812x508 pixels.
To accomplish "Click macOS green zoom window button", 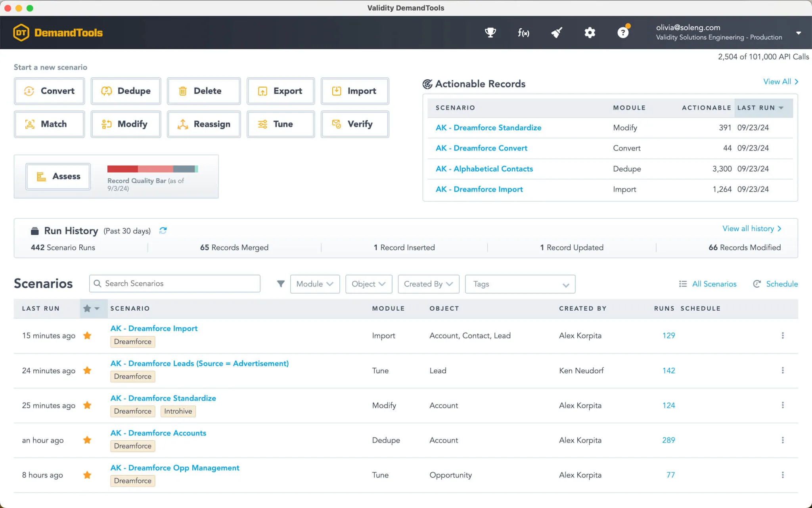I will tap(30, 8).
